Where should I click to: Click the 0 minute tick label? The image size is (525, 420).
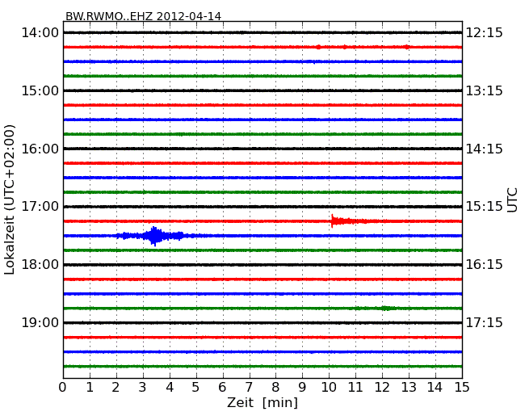tap(63, 387)
